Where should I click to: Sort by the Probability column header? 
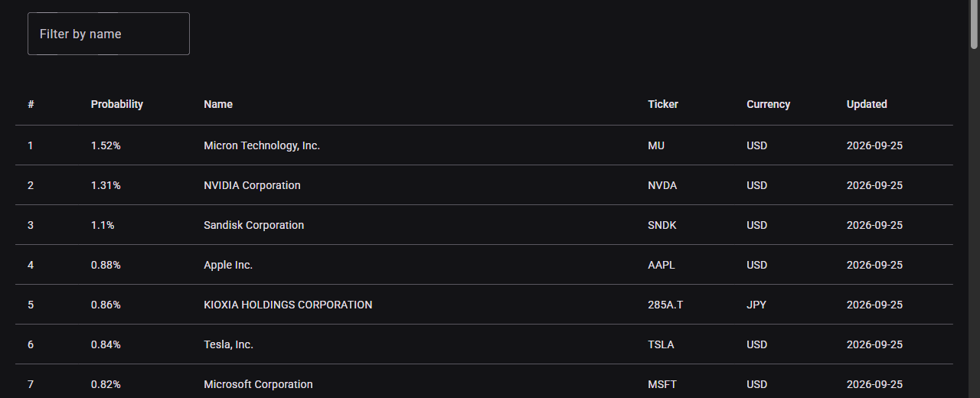[x=117, y=104]
